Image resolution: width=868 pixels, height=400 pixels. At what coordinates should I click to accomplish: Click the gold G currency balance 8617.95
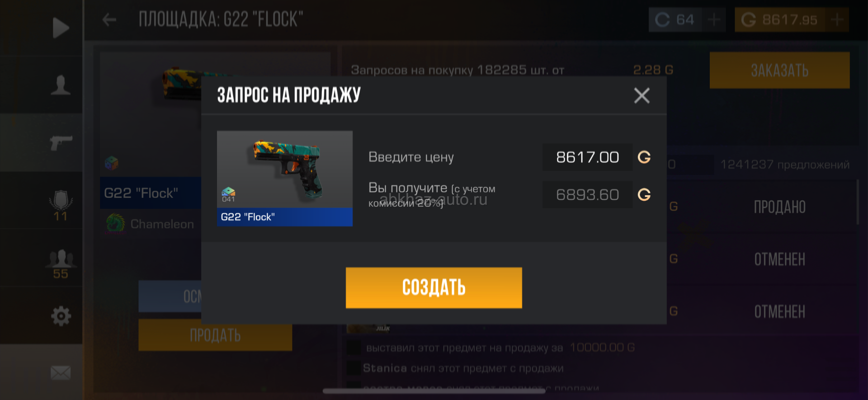pos(779,20)
